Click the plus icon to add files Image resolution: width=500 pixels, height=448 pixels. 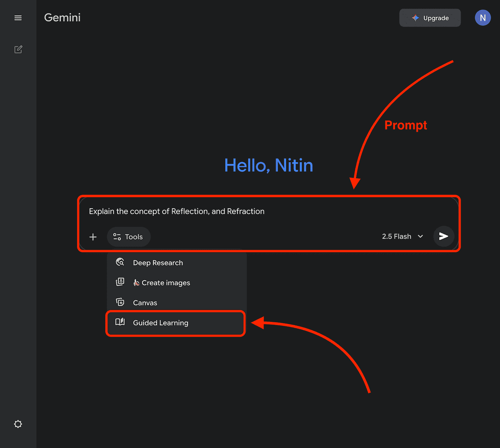[93, 237]
